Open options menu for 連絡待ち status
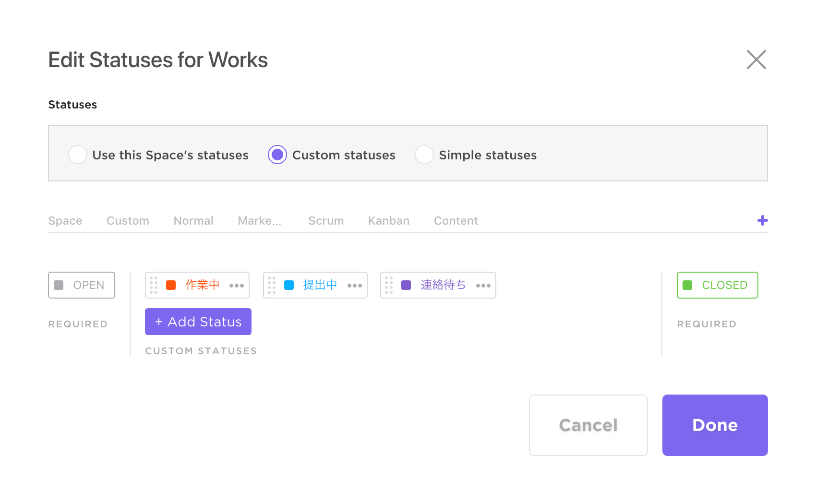Screen dimensions: 816x504 coord(483,286)
